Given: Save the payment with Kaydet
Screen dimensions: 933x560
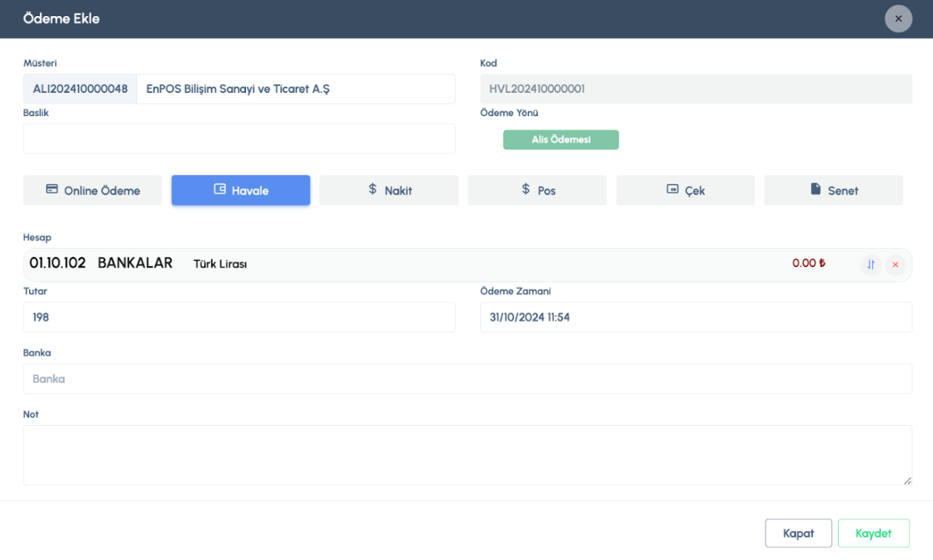Looking at the screenshot, I should 874,533.
